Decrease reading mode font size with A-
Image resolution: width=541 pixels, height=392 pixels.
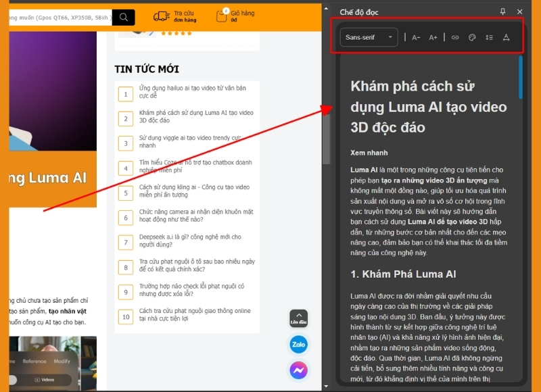pos(416,38)
